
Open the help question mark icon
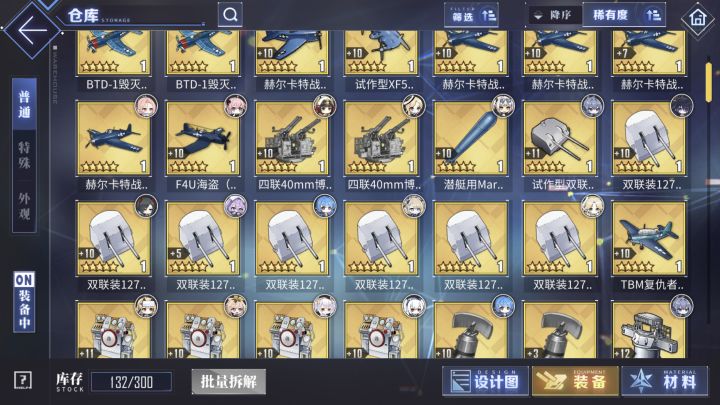click(x=22, y=380)
